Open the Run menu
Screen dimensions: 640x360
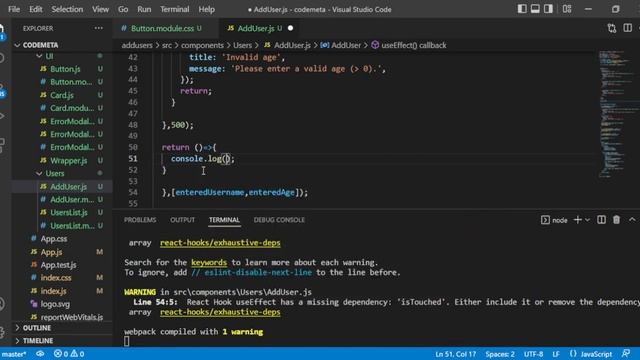[144, 9]
